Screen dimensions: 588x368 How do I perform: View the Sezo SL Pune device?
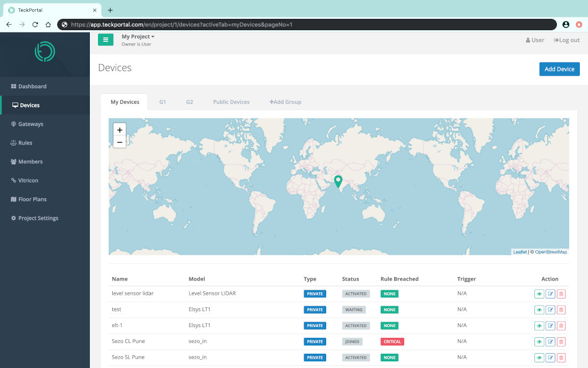point(539,358)
